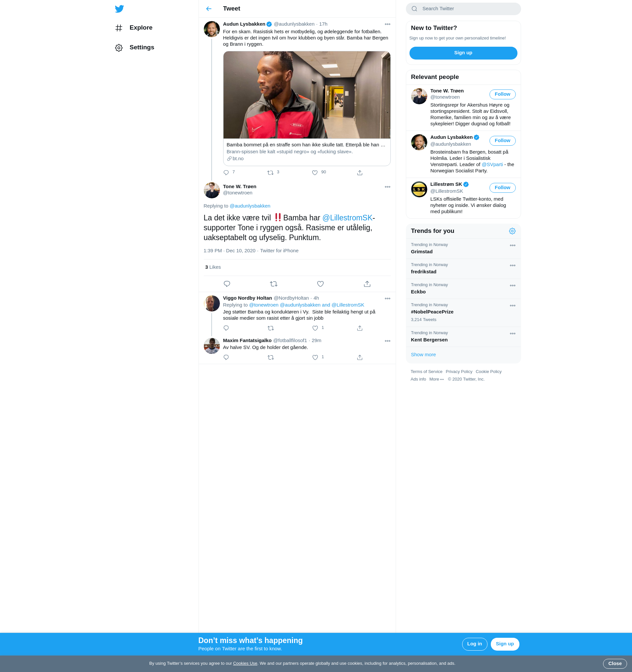Open Trends for you settings gear
This screenshot has height=672, width=632.
(x=512, y=231)
